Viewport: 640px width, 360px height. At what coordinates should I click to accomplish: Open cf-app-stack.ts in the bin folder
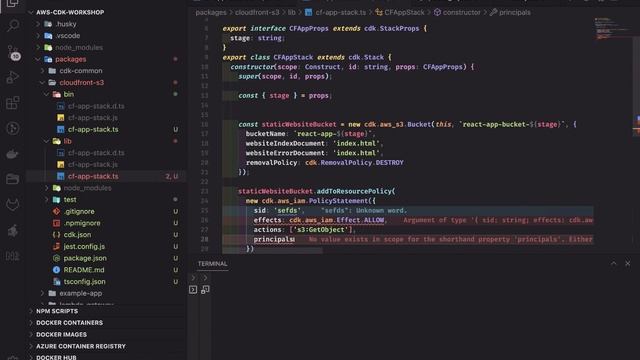coord(93,129)
